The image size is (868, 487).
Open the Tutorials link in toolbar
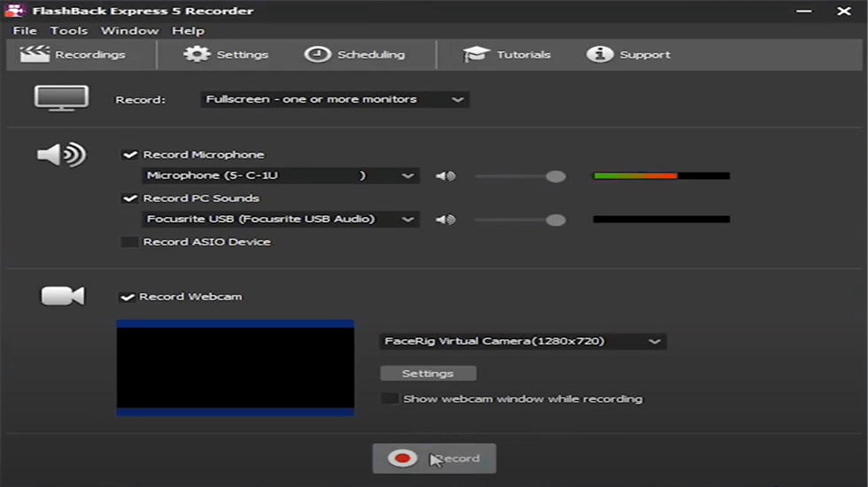point(506,54)
